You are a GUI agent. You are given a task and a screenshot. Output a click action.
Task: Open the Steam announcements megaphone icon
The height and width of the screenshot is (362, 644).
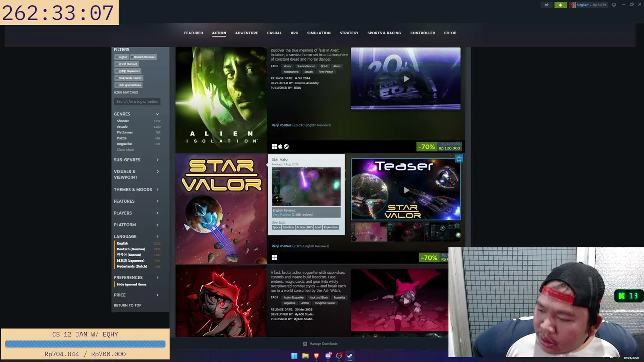tap(546, 5)
